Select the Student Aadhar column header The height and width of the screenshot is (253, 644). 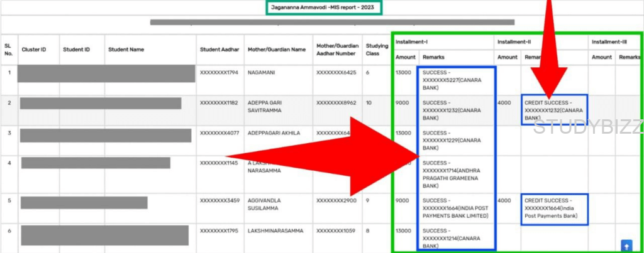coord(218,49)
